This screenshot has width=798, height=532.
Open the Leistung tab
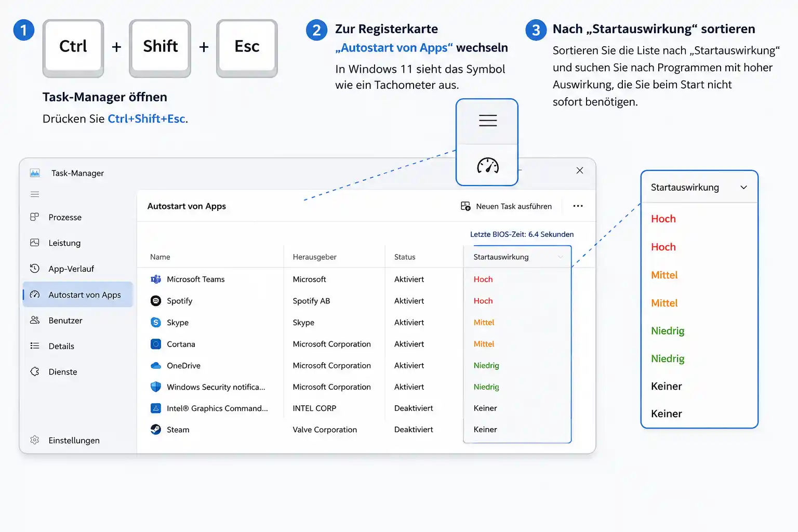coord(78,243)
